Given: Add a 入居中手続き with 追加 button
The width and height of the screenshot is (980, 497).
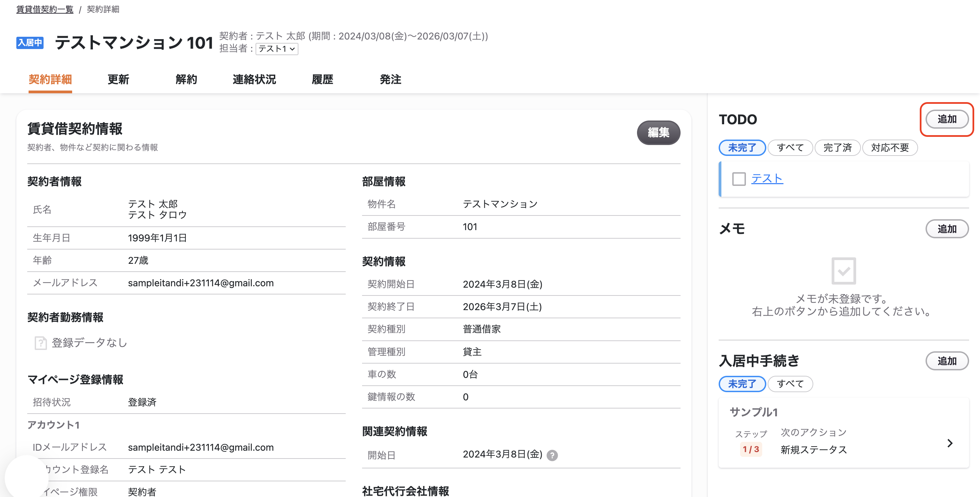Looking at the screenshot, I should coord(947,361).
